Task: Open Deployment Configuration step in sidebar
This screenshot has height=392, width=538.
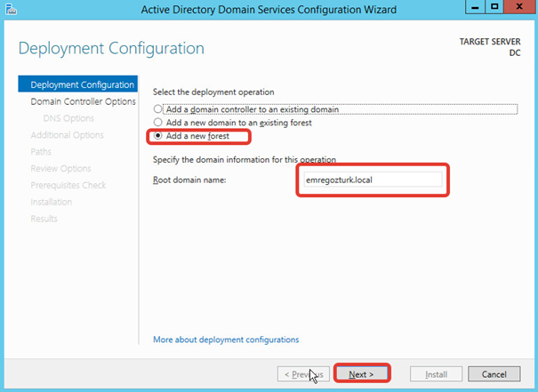Action: (78, 84)
